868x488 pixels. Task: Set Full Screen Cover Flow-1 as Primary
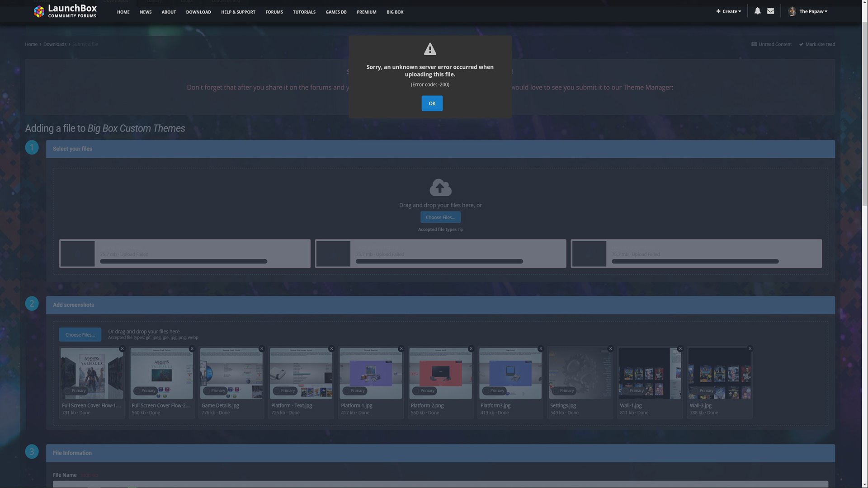click(75, 390)
